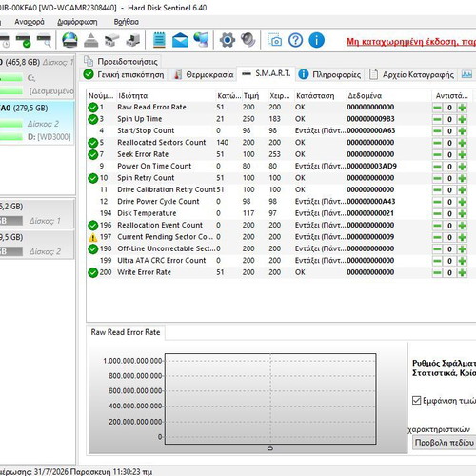
Task: Click the blue info circle toolbar icon
Action: click(316, 40)
